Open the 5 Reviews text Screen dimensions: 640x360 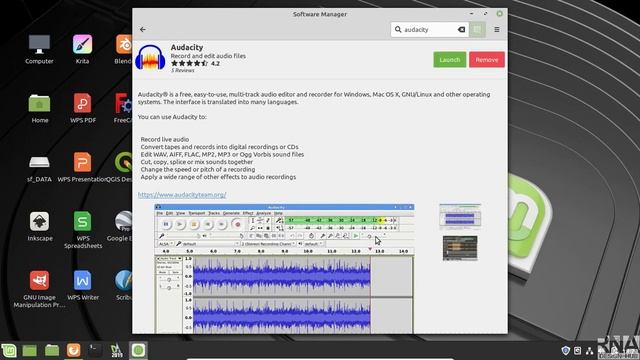click(x=182, y=71)
